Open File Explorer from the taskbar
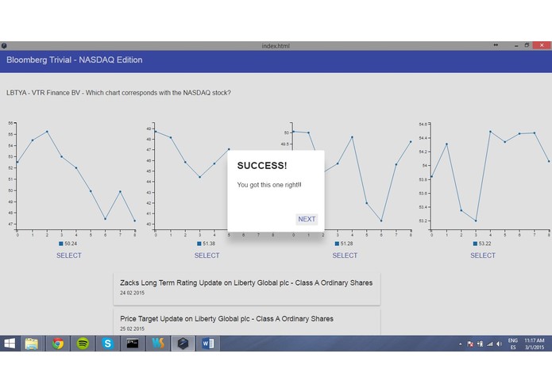 click(32, 344)
